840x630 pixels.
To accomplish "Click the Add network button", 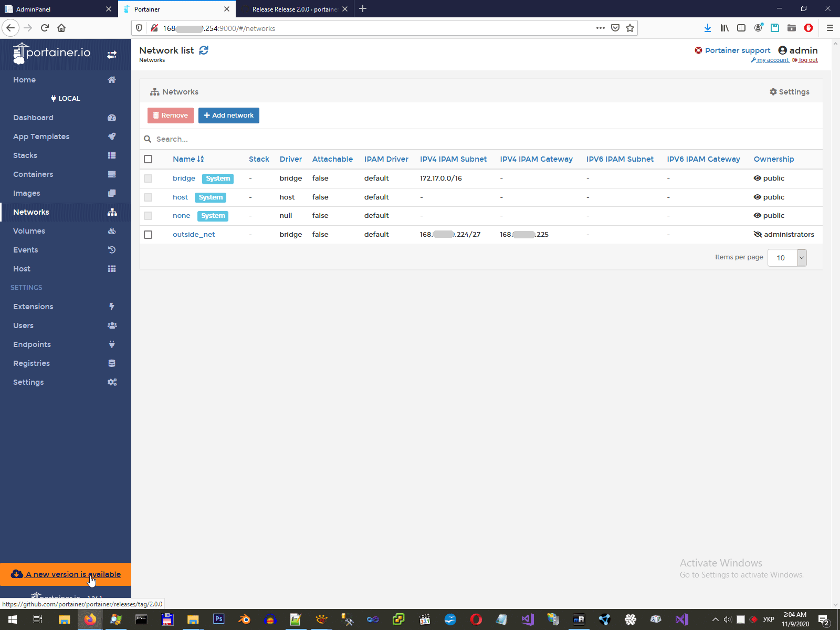I will (229, 115).
